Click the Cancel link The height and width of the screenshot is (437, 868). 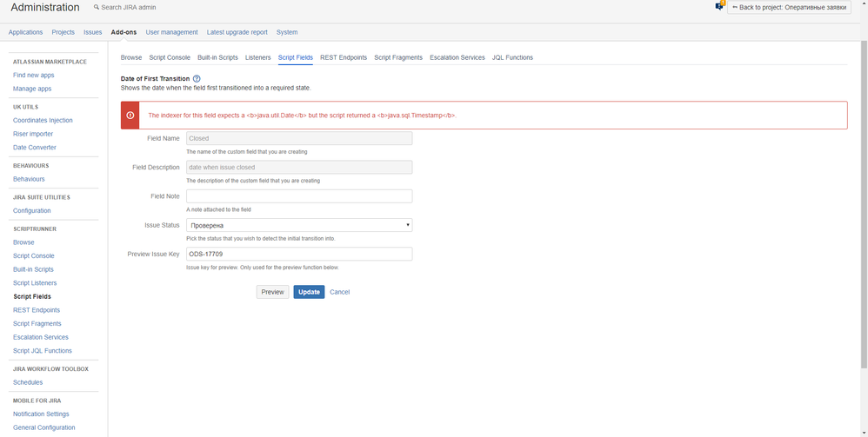coord(340,292)
